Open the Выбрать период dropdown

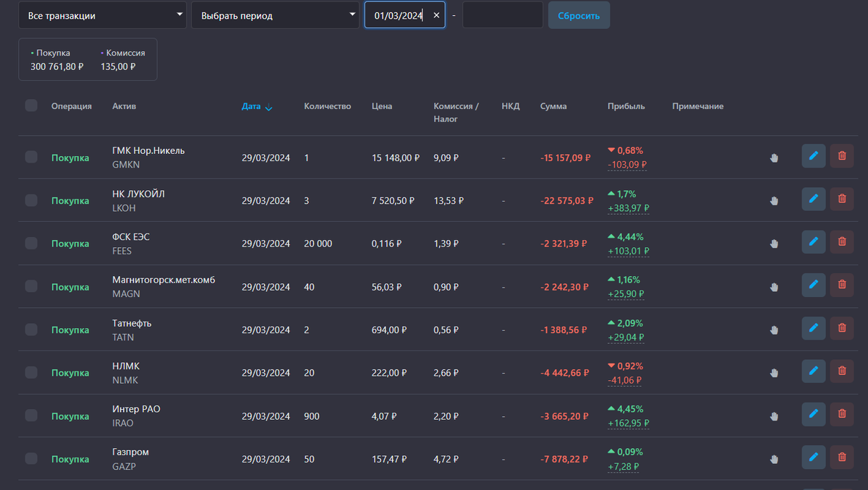tap(275, 15)
